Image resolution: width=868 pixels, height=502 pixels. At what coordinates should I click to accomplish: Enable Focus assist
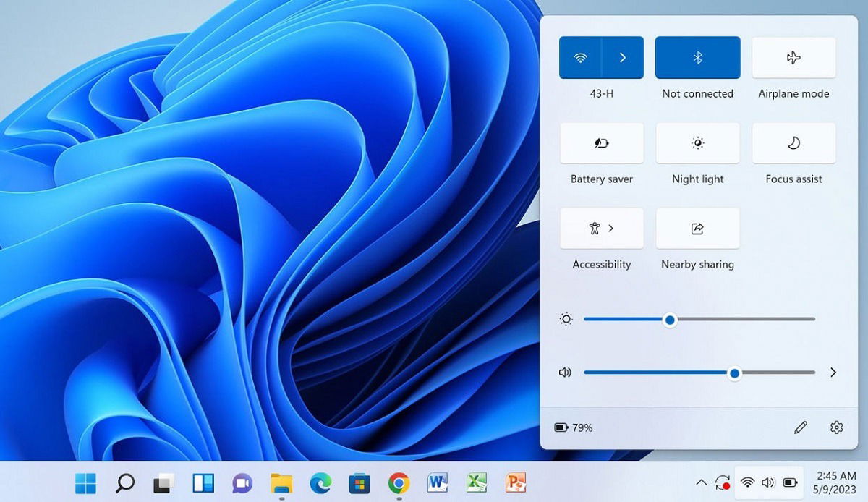793,142
